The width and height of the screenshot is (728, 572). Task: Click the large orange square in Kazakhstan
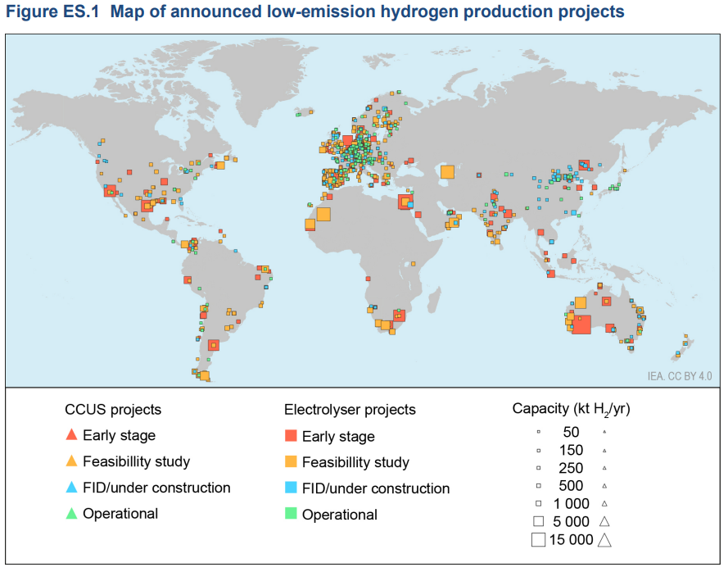pos(447,172)
